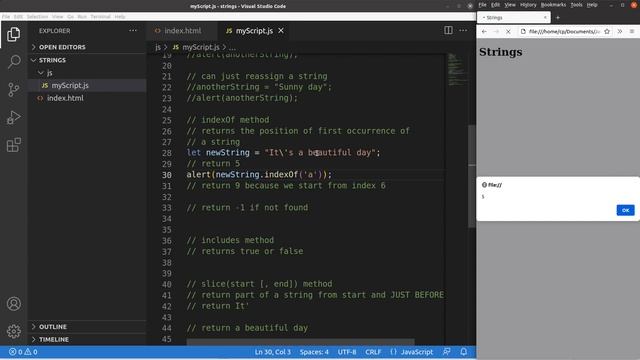Open the Firefox hamburger menu
Image resolution: width=640 pixels, height=360 pixels.
tap(632, 31)
